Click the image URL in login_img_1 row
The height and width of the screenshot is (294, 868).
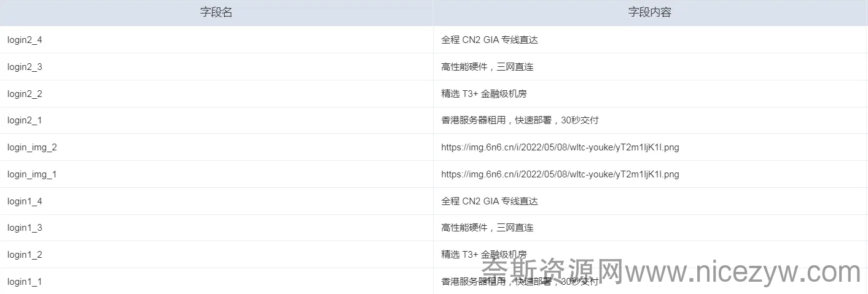click(x=560, y=174)
